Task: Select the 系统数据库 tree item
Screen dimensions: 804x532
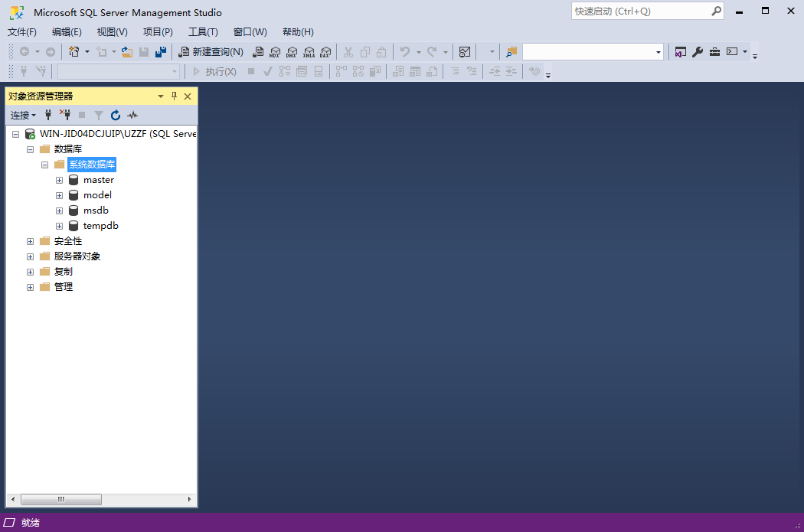Action: click(x=92, y=165)
